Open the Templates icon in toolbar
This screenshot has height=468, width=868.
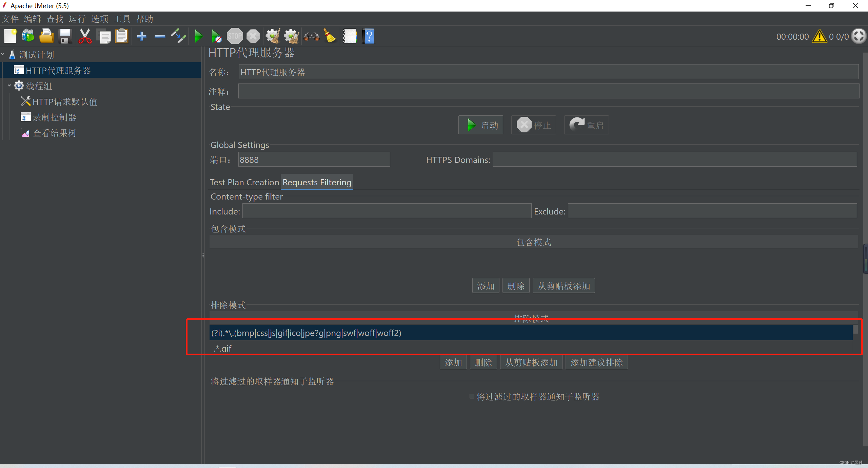28,36
